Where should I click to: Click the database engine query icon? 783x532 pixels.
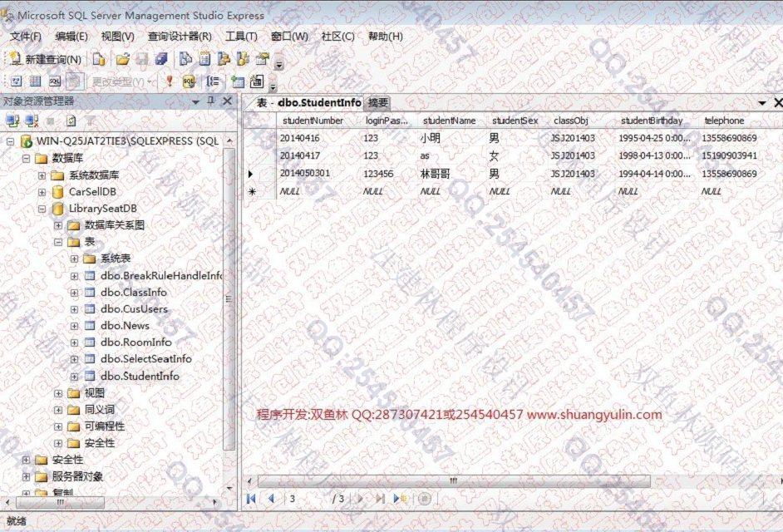99,60
